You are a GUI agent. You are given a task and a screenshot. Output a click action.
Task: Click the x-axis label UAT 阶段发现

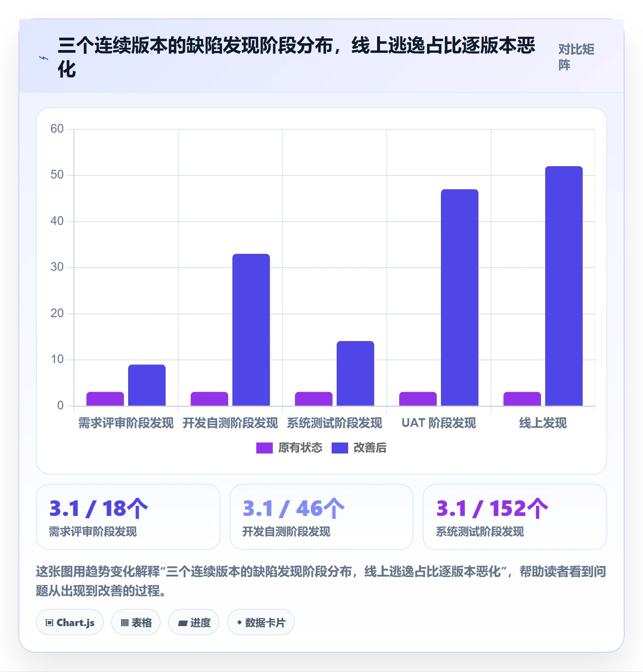(x=439, y=423)
